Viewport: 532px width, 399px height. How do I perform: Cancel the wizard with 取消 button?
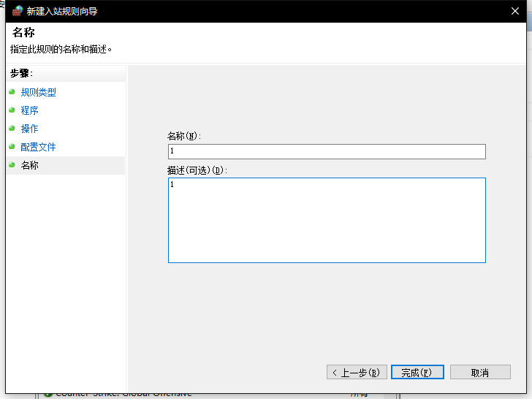[x=479, y=372]
